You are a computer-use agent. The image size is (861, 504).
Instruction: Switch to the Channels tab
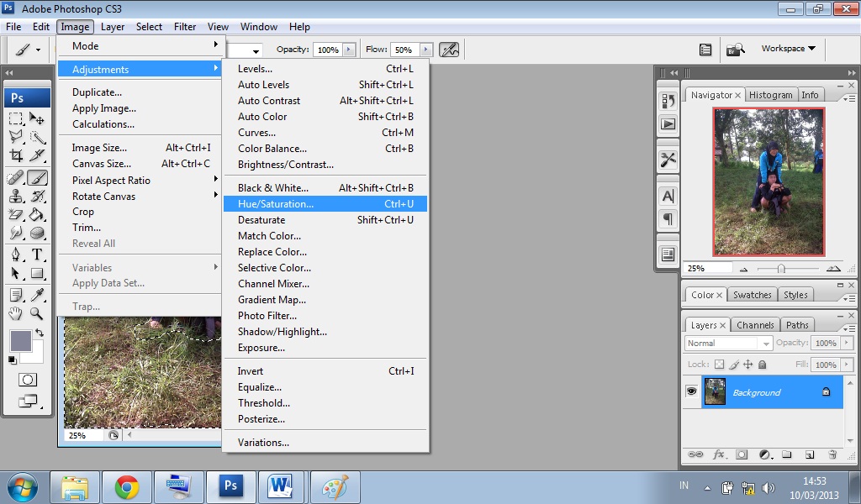(755, 325)
